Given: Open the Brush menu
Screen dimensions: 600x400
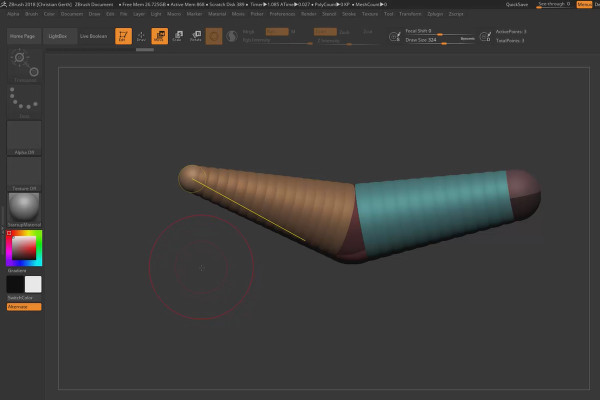Looking at the screenshot, I should 31,14.
